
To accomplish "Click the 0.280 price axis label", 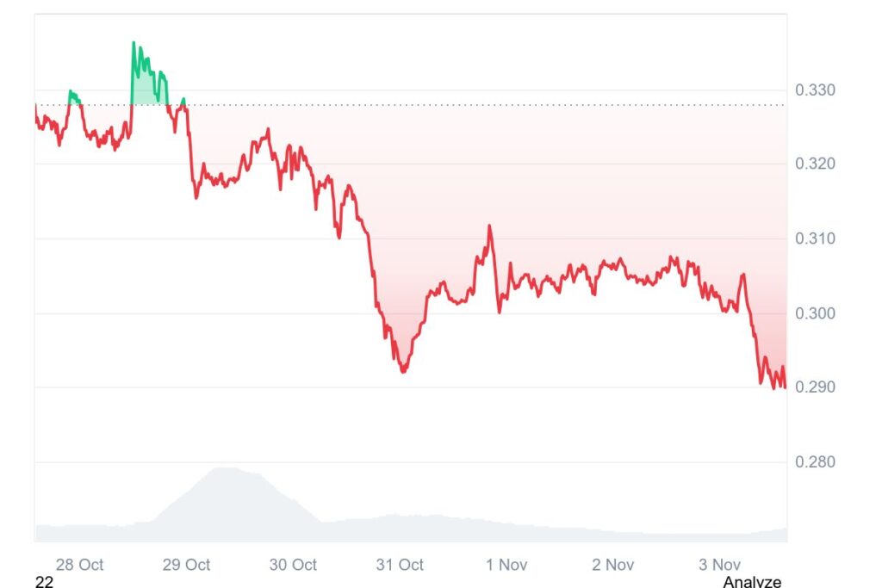I will tap(813, 462).
